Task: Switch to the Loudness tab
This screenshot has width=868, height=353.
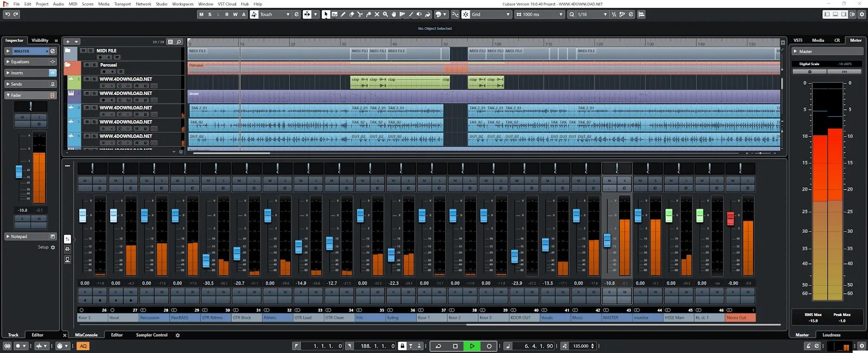Action: [831, 335]
